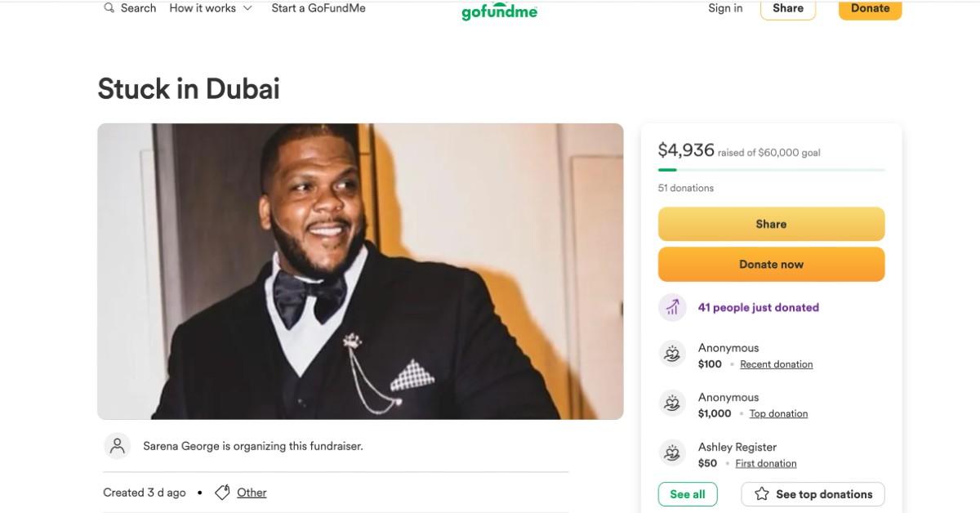Viewport: 980px width, 513px height.
Task: Click the Start a GoFundMe link
Action: 319,7
